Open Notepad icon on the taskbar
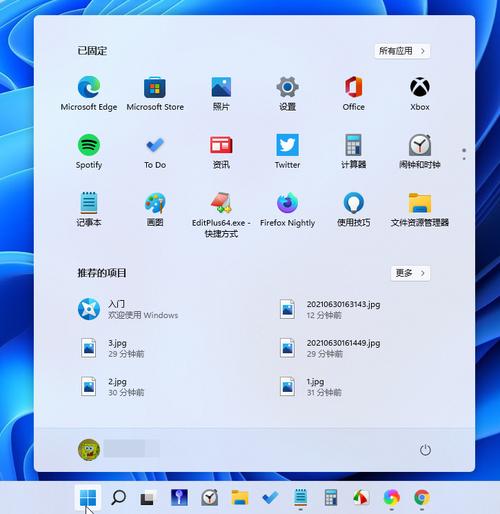500x514 pixels. coord(300,498)
